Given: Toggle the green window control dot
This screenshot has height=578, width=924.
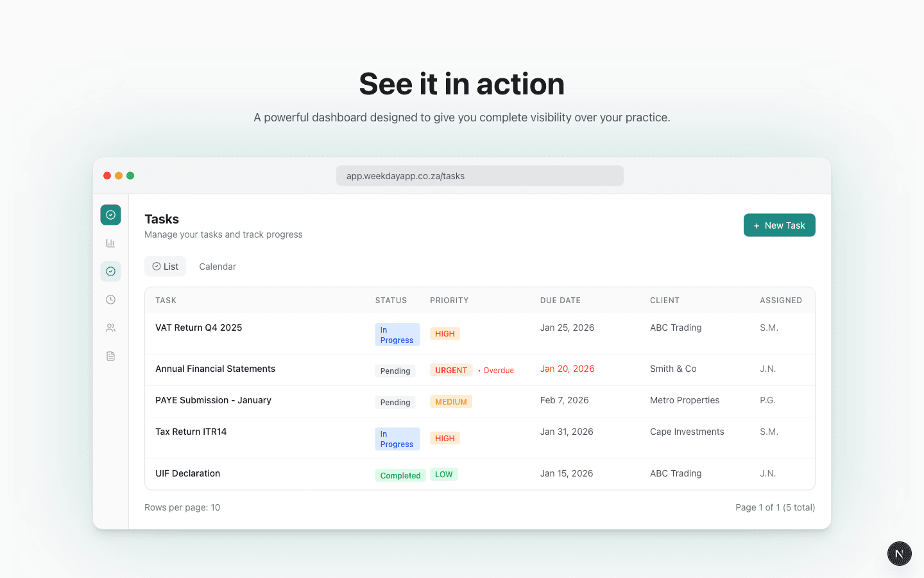Looking at the screenshot, I should [x=130, y=175].
